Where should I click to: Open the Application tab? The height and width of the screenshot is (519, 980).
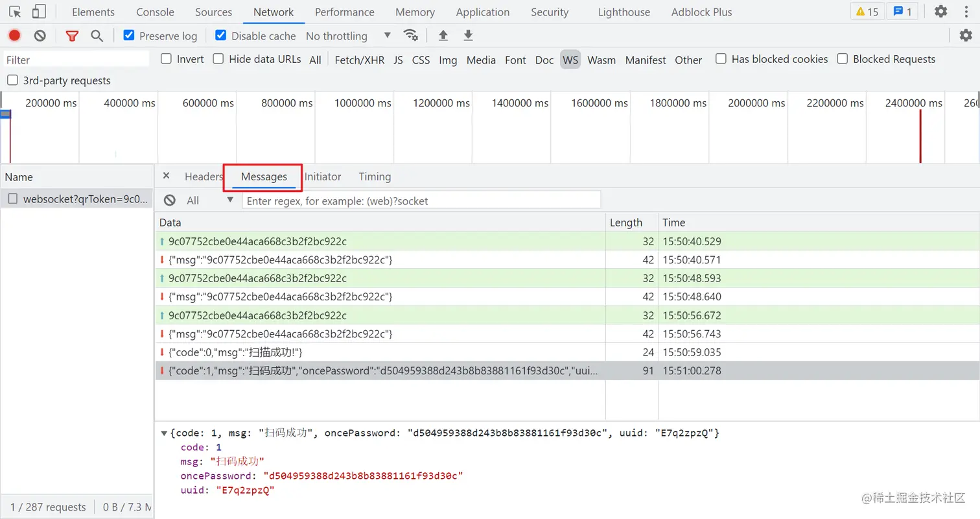pyautogui.click(x=482, y=12)
